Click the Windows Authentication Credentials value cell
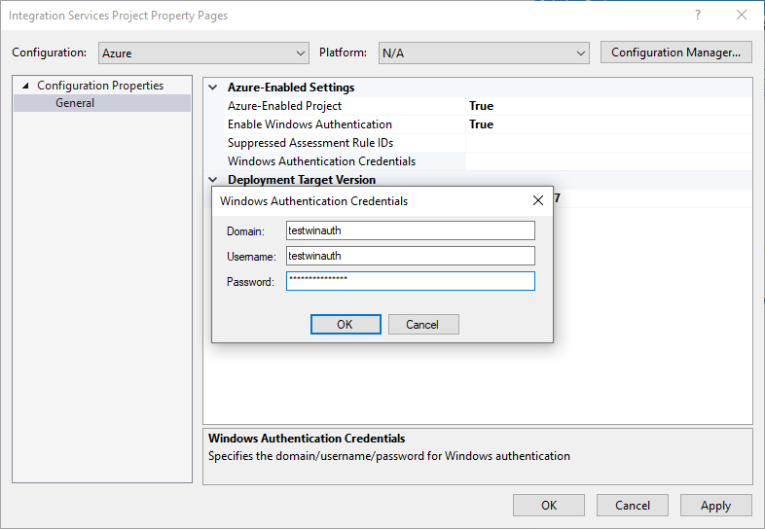The width and height of the screenshot is (765, 529). pyautogui.click(x=608, y=162)
